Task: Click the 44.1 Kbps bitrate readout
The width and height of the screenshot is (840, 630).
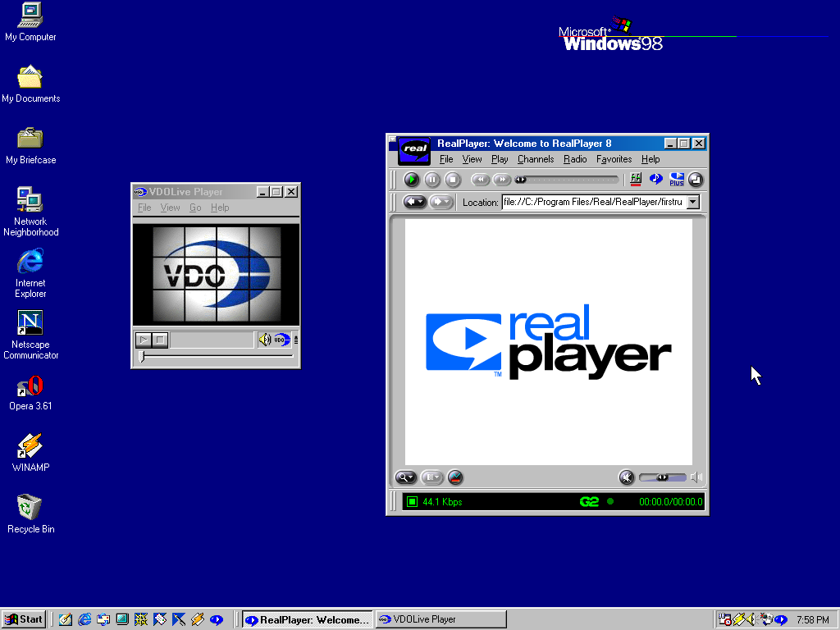Action: pos(442,502)
